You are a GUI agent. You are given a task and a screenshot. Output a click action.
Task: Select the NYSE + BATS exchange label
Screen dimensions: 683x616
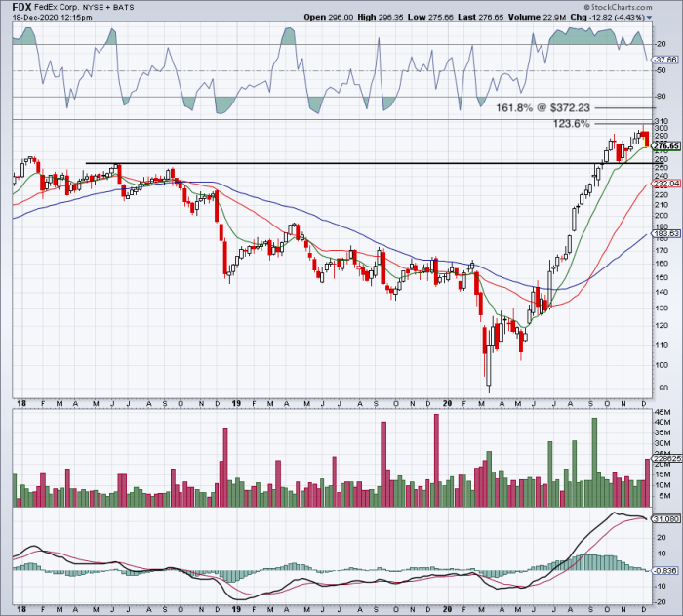pos(108,8)
